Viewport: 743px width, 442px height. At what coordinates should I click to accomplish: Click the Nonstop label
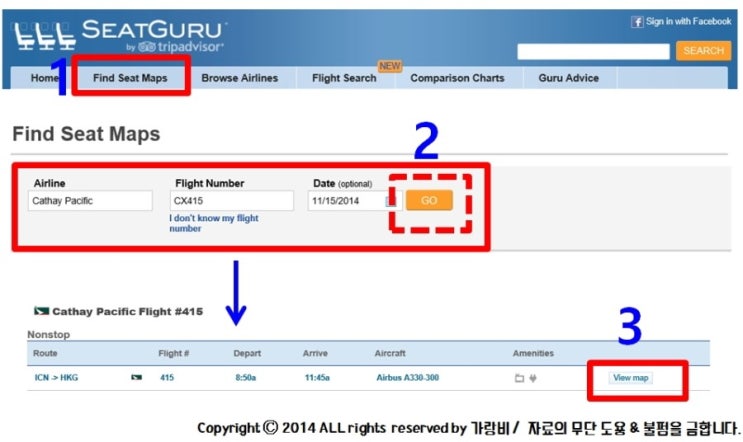tap(48, 334)
